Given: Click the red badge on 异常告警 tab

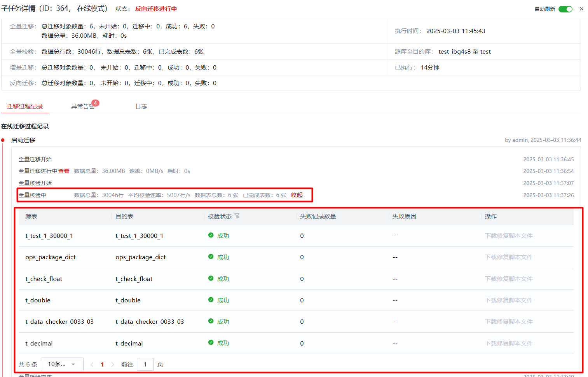Looking at the screenshot, I should [x=95, y=103].
